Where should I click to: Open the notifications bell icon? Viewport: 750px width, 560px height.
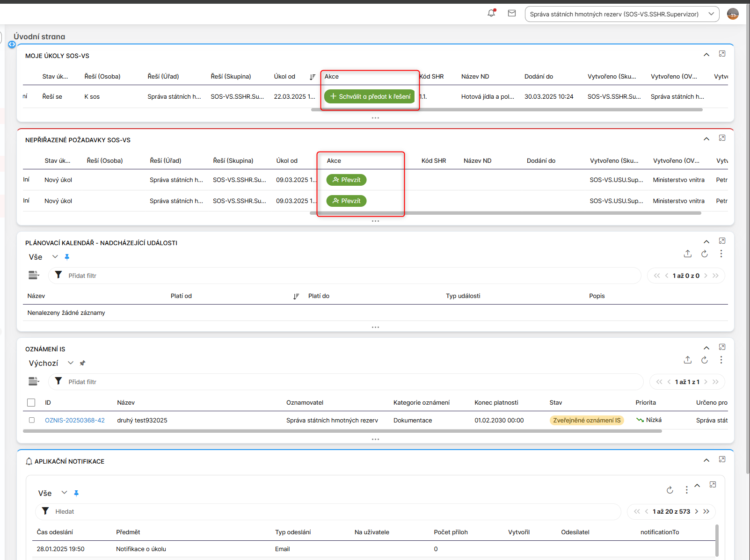click(x=491, y=14)
